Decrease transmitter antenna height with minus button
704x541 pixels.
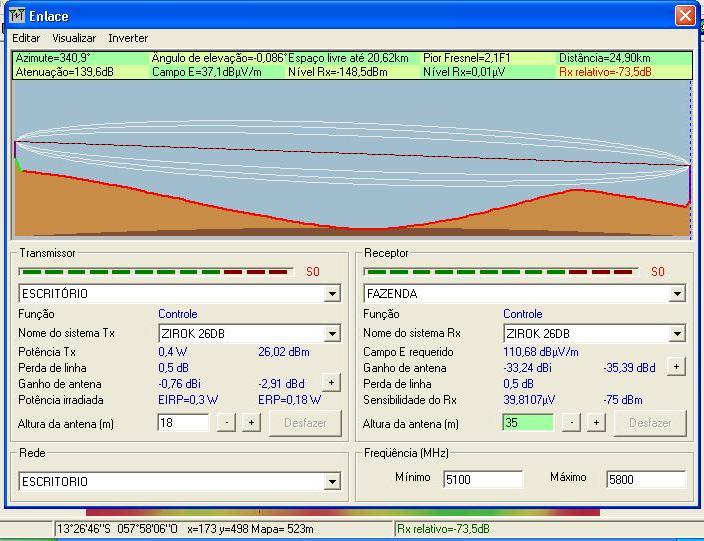click(227, 423)
